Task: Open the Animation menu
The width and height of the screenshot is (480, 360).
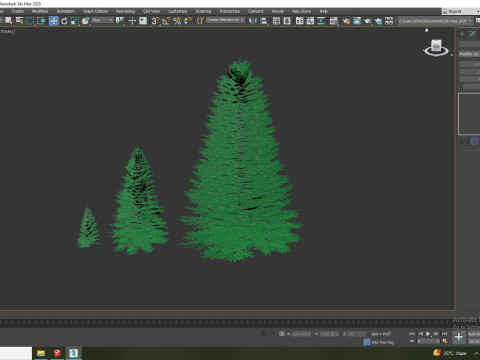Action: tap(66, 11)
